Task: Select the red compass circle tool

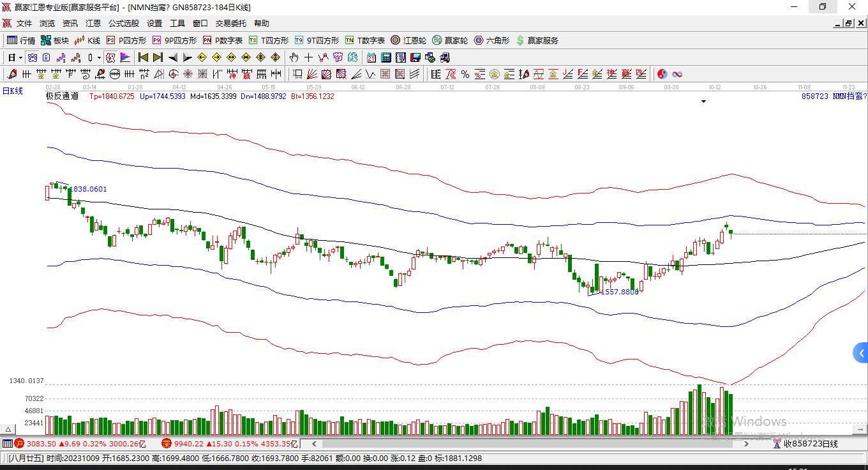Action: 173,74
